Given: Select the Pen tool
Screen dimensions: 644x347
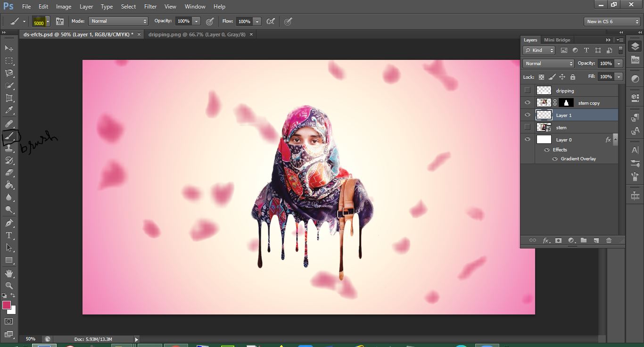Looking at the screenshot, I should [9, 223].
